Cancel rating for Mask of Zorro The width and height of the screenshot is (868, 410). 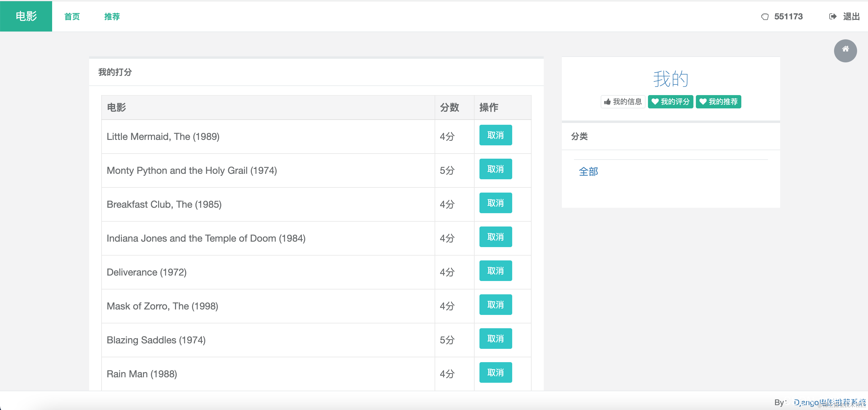tap(495, 305)
